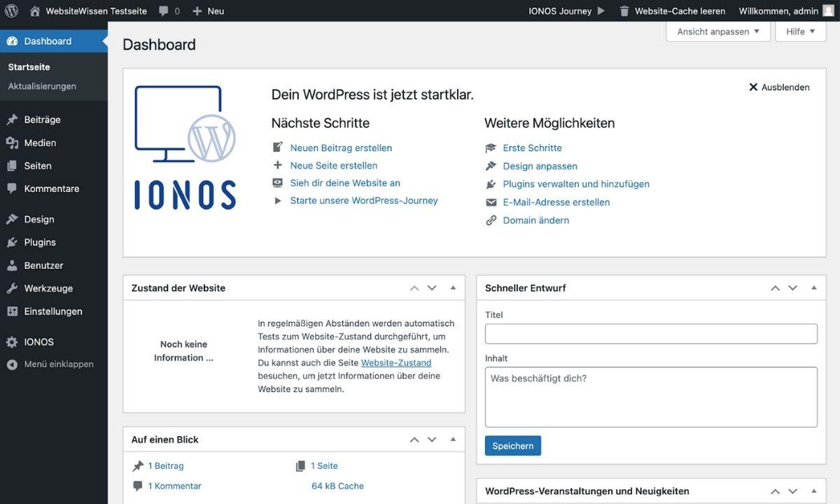The width and height of the screenshot is (840, 504).
Task: Click the IONOS gear icon in sidebar
Action: click(x=12, y=342)
